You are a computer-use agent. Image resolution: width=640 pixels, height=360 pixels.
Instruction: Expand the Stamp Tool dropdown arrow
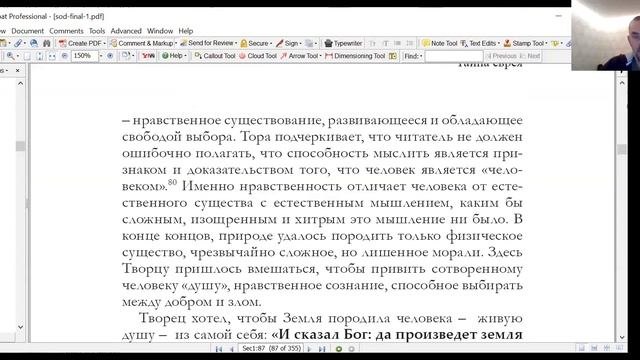[x=547, y=43]
